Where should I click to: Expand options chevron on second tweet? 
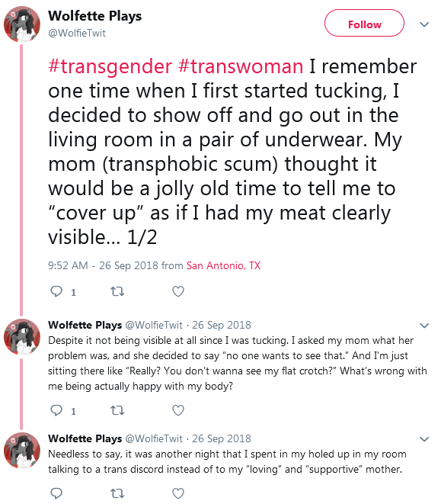[424, 326]
